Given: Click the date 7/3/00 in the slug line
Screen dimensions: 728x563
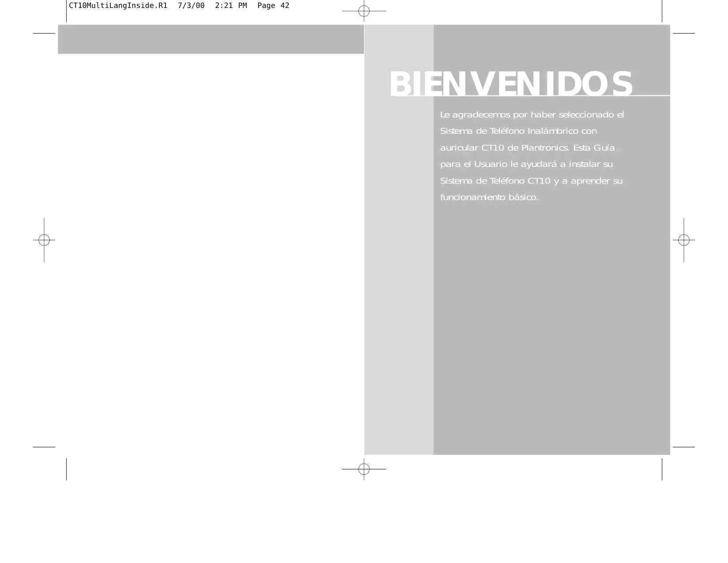Looking at the screenshot, I should click(191, 6).
